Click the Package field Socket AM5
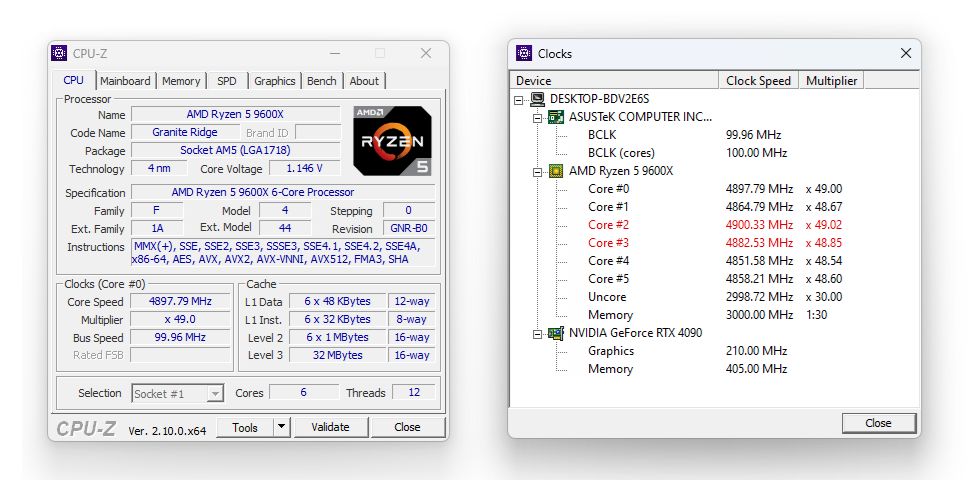 236,151
